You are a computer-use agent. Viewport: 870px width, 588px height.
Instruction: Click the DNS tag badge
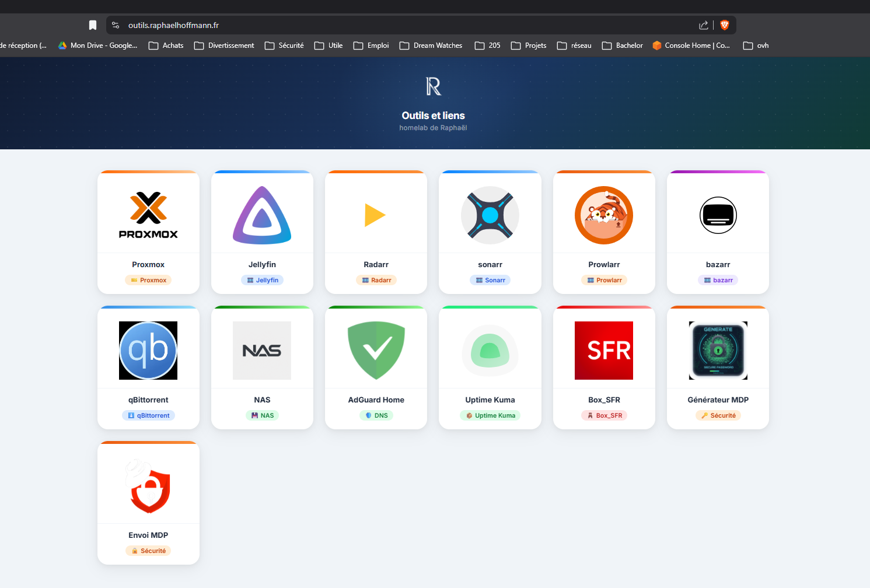[376, 415]
